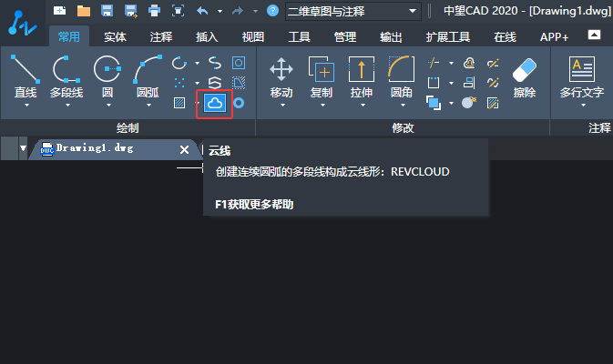Select the 复制 copy tool
613x364 pixels.
[x=322, y=76]
